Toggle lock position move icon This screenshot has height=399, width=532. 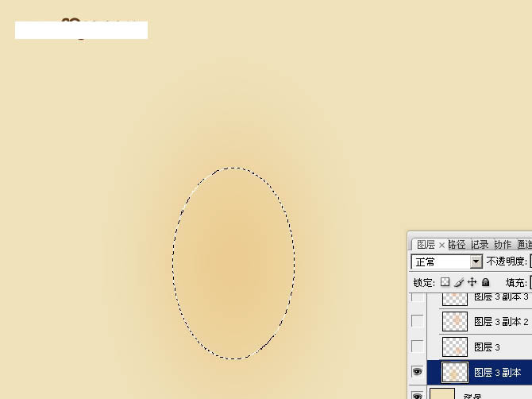pyautogui.click(x=472, y=282)
